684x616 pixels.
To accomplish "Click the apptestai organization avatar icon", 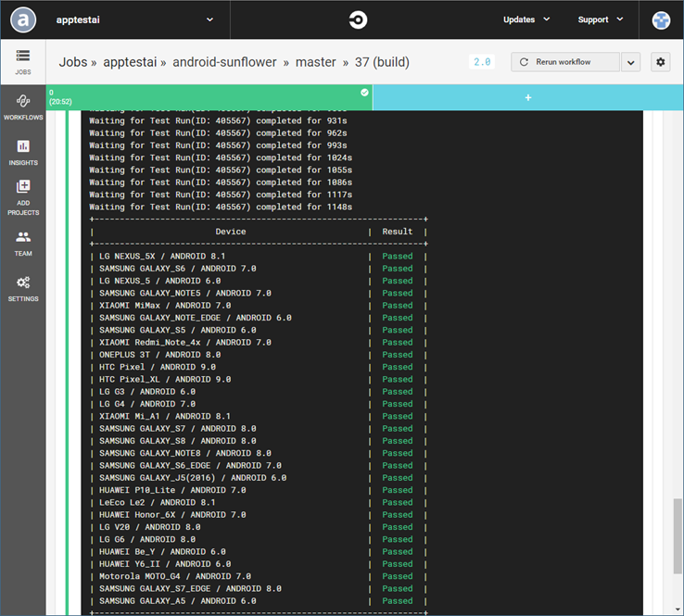I will (23, 20).
